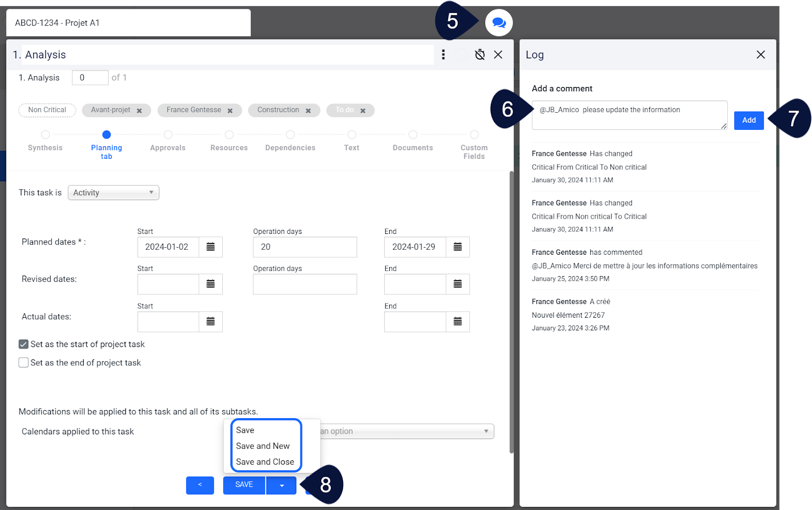Click the Revised Operation days field

305,284
